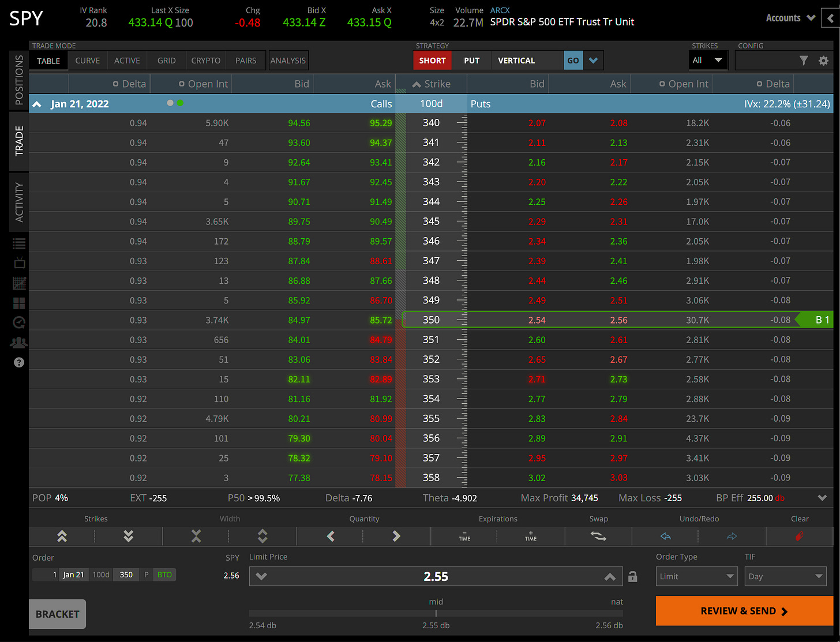Screen dimensions: 840x642
Task: Click the 355 put bid 2.83
Action: pyautogui.click(x=537, y=419)
